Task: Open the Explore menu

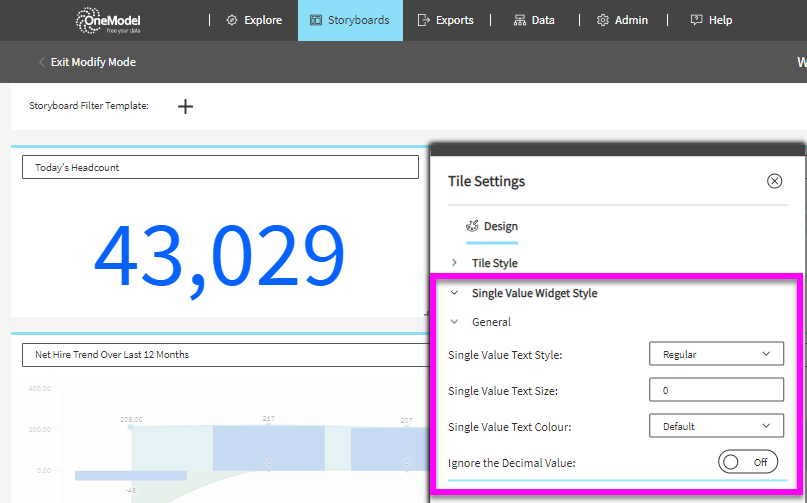Action: point(254,20)
